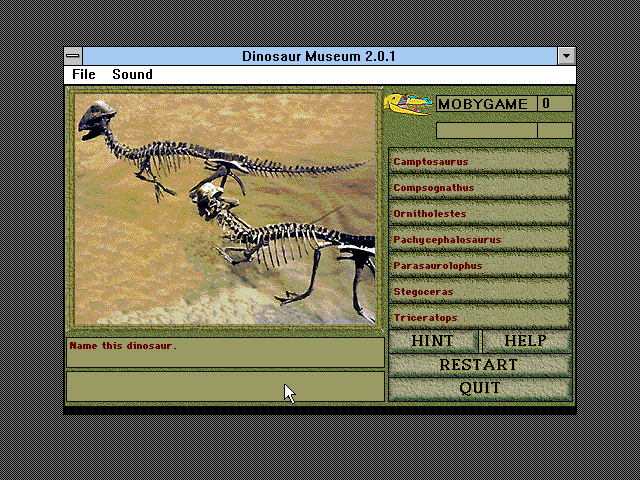Open the Sound menu

pos(132,74)
